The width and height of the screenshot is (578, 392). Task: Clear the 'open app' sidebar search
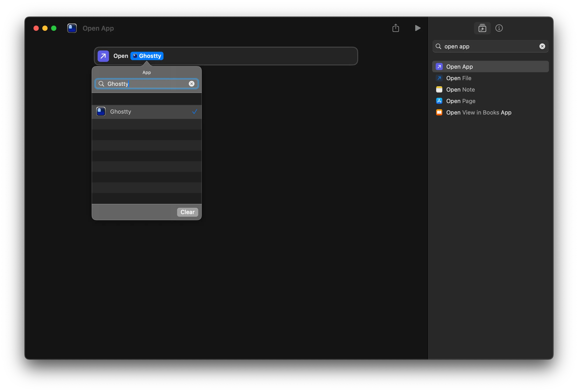click(542, 46)
